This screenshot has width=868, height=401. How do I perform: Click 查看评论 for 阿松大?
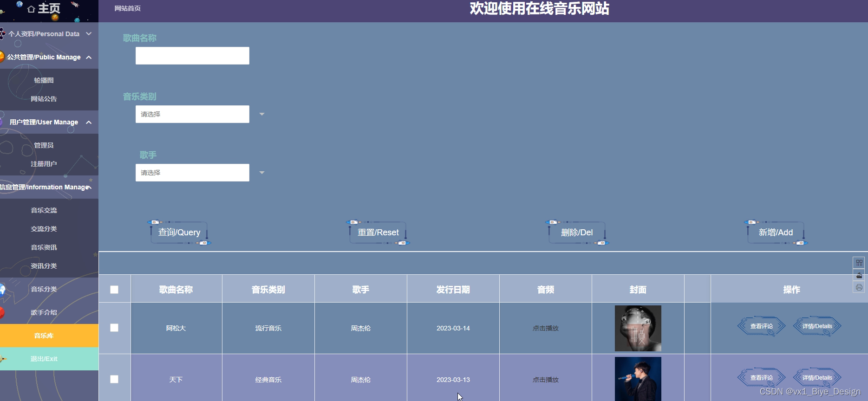click(x=762, y=326)
